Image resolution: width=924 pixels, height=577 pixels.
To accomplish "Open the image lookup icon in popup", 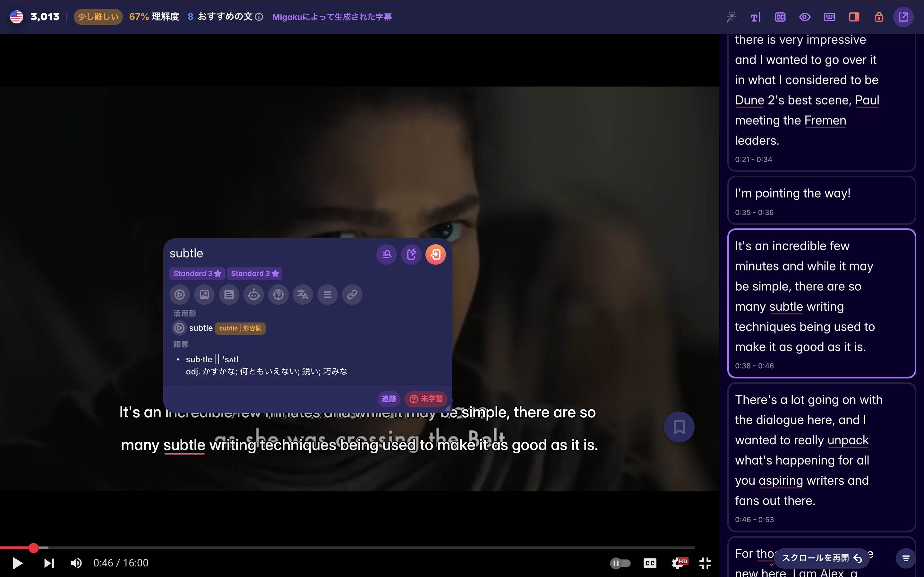I will tap(204, 295).
